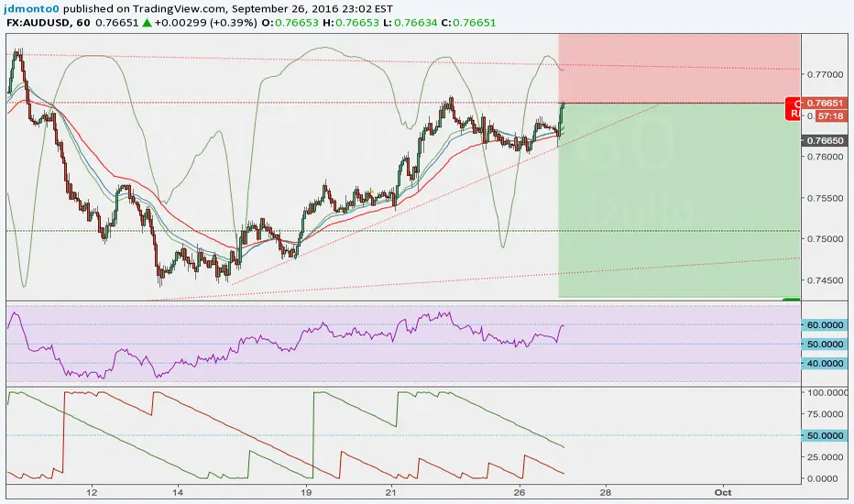This screenshot has height=504, width=854.
Task: Click the L:0.76634 low value
Action: [x=410, y=23]
